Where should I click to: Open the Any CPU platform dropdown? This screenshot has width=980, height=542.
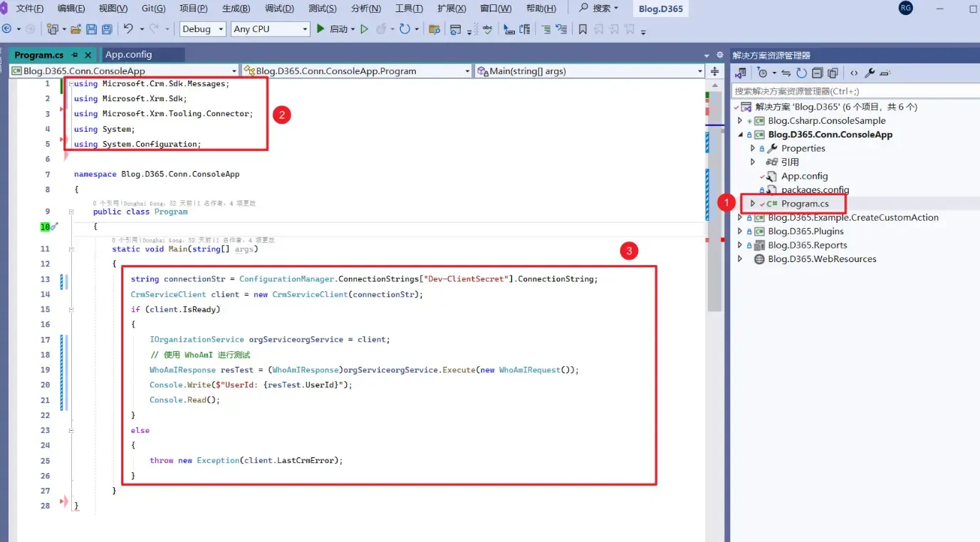271,29
